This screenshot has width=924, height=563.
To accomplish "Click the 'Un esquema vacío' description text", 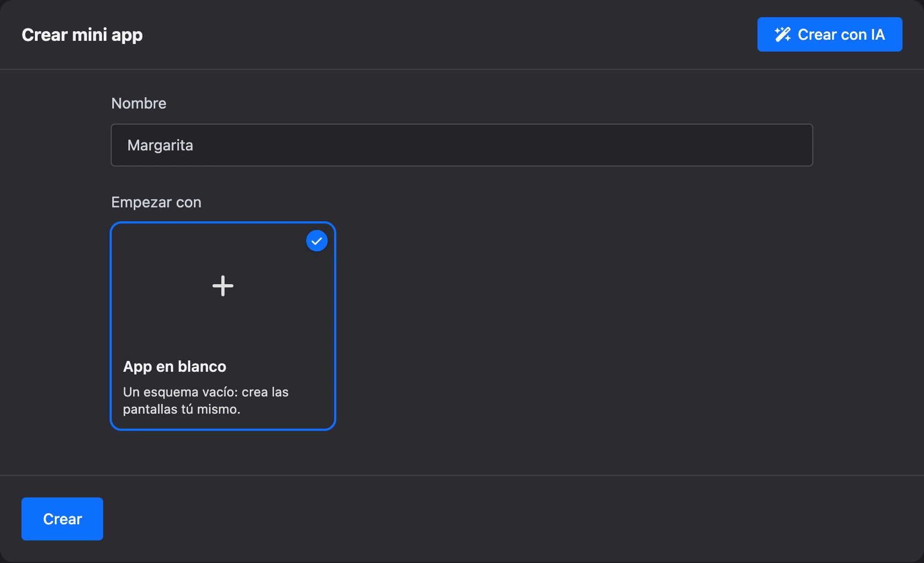I will coord(206,400).
